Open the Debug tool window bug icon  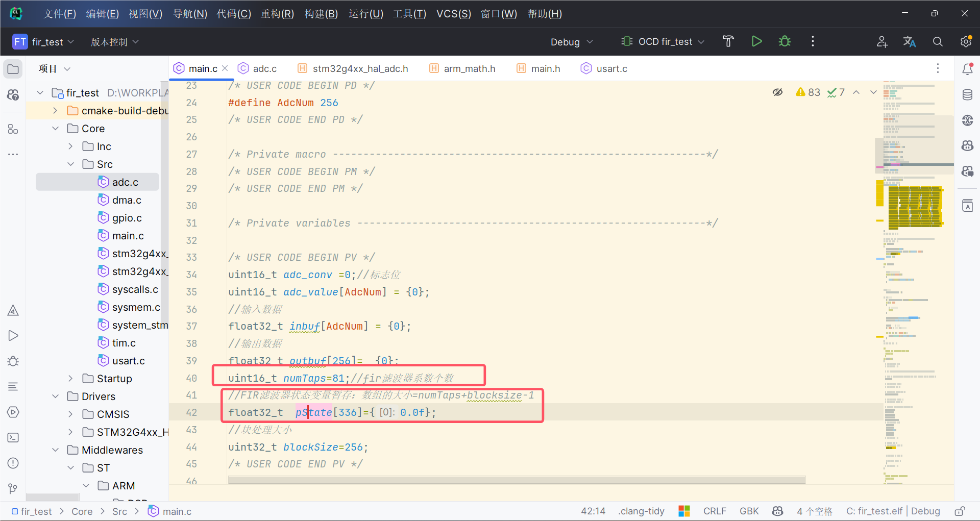(x=13, y=361)
